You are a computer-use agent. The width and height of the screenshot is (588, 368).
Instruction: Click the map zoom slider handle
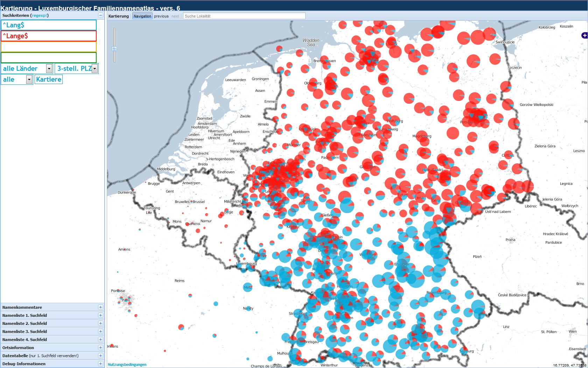point(114,49)
